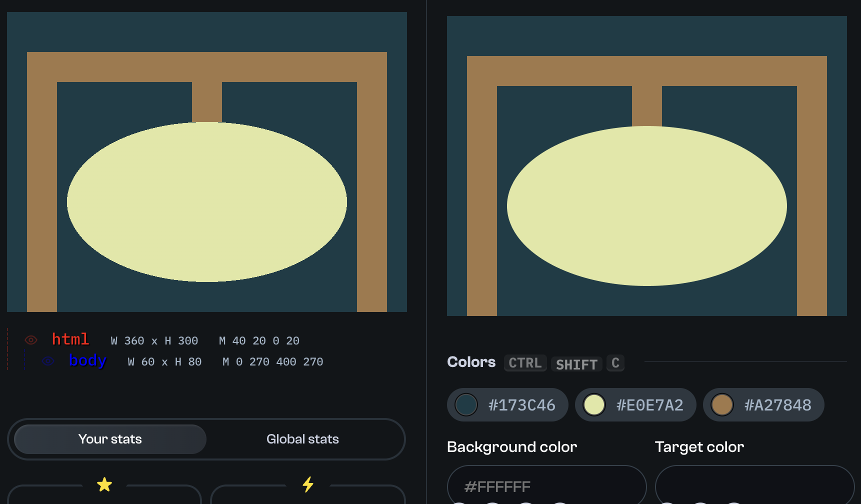Click the target image preview on the right
Screen dimensions: 861x504
tap(647, 166)
